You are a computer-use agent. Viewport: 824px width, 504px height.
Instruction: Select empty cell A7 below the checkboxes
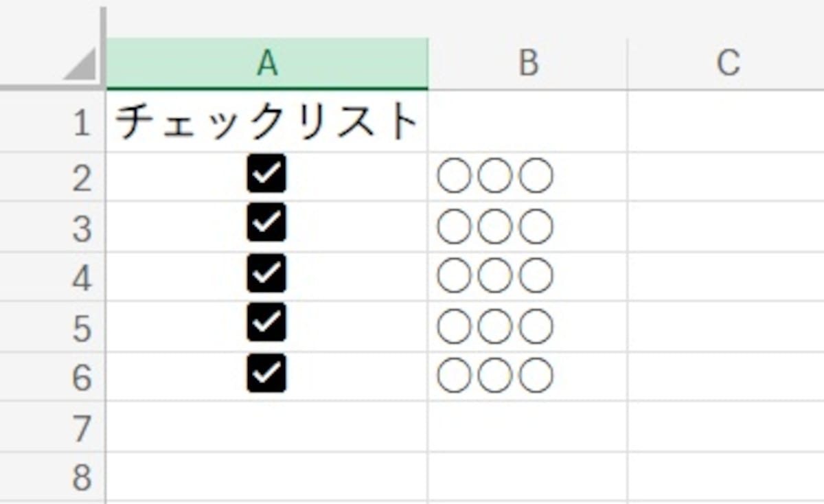point(268,426)
